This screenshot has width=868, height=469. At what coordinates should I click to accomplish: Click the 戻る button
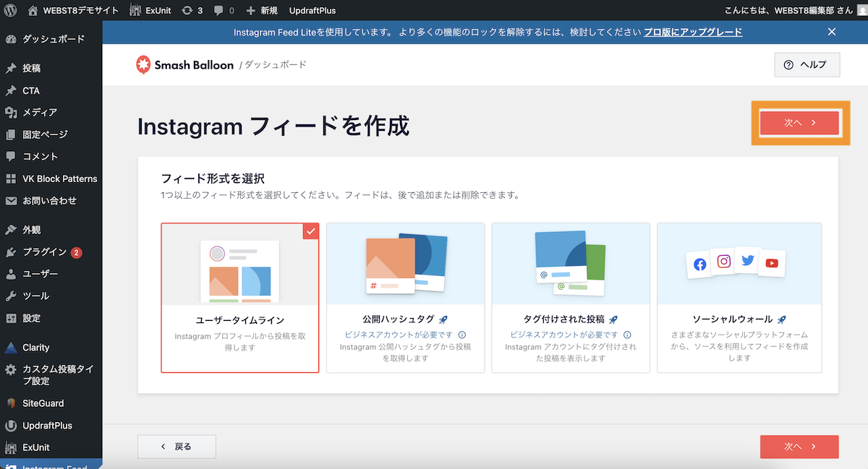[x=176, y=447]
